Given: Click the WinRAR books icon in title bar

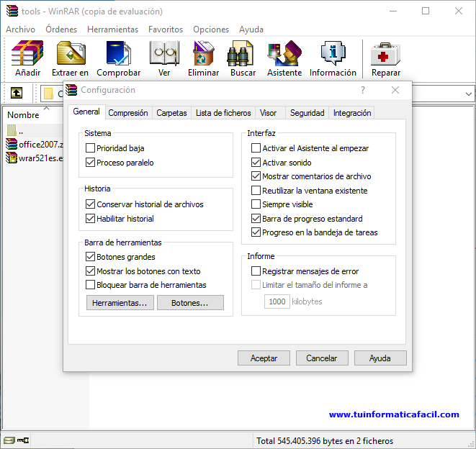Looking at the screenshot, I should pyautogui.click(x=12, y=12).
